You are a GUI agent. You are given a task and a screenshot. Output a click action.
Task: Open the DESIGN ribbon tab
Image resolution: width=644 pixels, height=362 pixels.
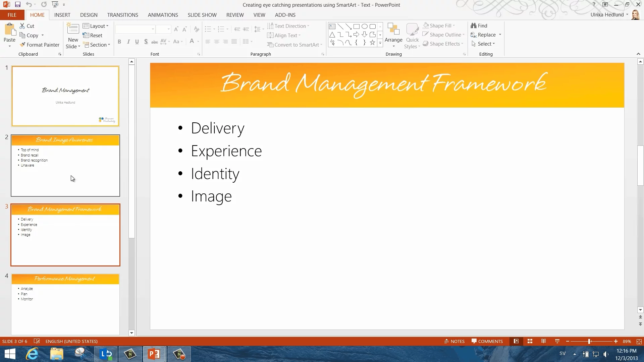[x=89, y=15]
